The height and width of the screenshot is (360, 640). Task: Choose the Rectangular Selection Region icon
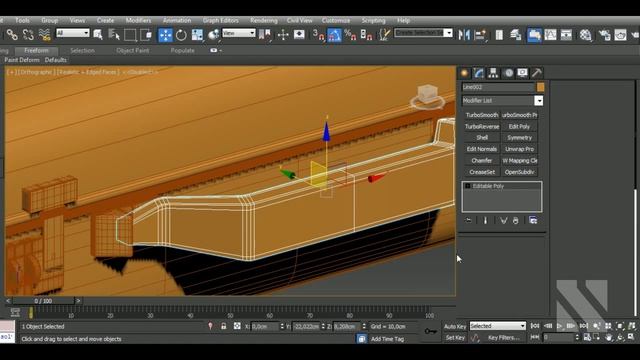pos(130,35)
